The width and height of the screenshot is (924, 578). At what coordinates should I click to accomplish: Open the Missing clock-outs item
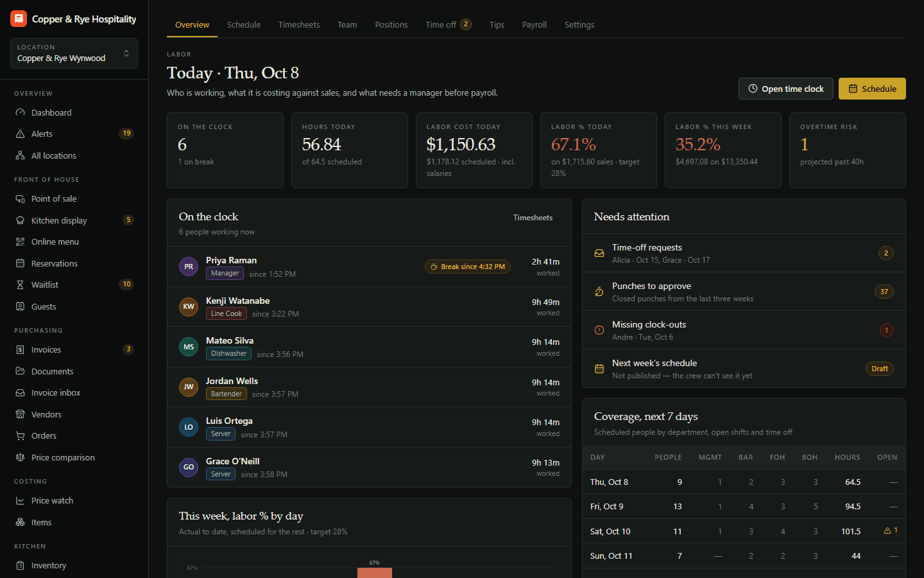(x=744, y=330)
